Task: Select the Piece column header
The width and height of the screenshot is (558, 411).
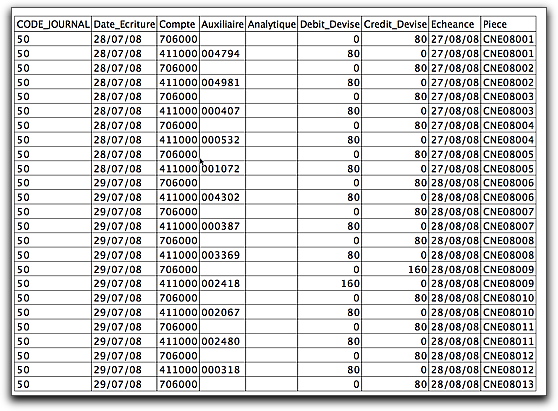Action: click(508, 24)
